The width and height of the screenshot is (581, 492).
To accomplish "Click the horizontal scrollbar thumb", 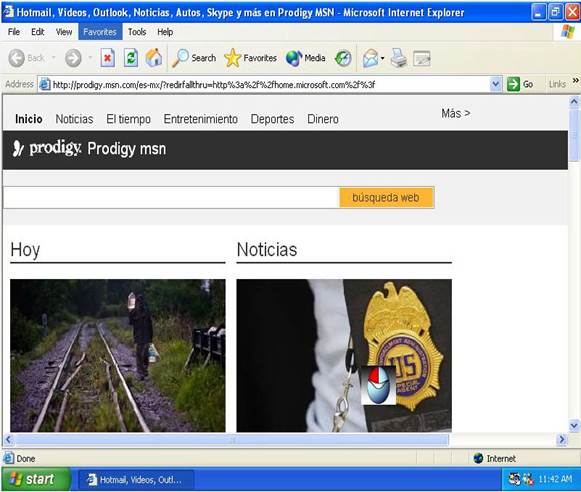I will pyautogui.click(x=232, y=440).
